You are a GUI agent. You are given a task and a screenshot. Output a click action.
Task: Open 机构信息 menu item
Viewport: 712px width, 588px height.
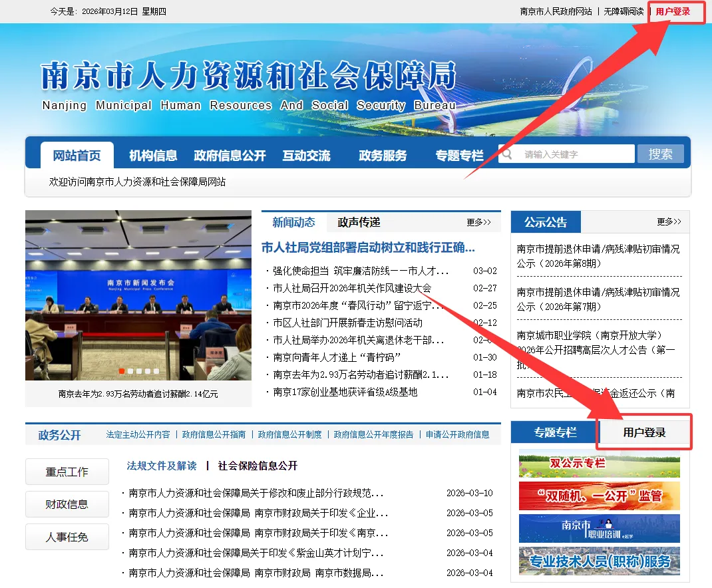[153, 155]
